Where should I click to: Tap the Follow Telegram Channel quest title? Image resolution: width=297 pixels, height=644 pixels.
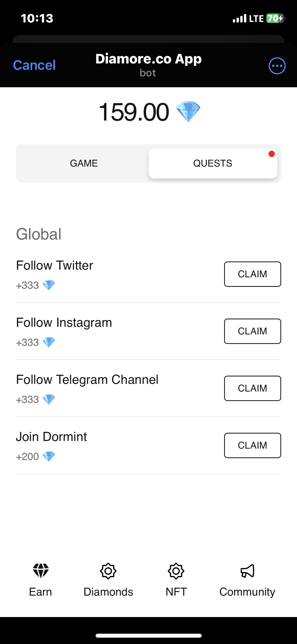pos(87,380)
